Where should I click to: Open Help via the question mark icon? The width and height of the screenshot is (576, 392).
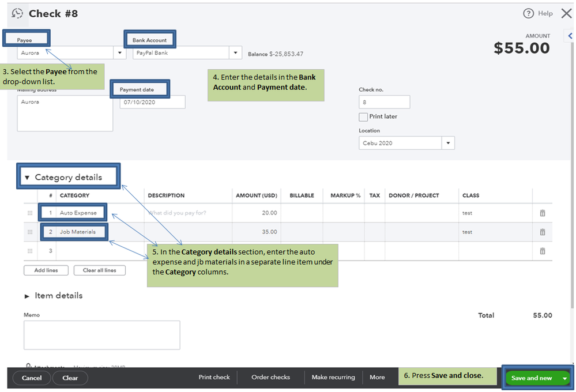pos(528,13)
